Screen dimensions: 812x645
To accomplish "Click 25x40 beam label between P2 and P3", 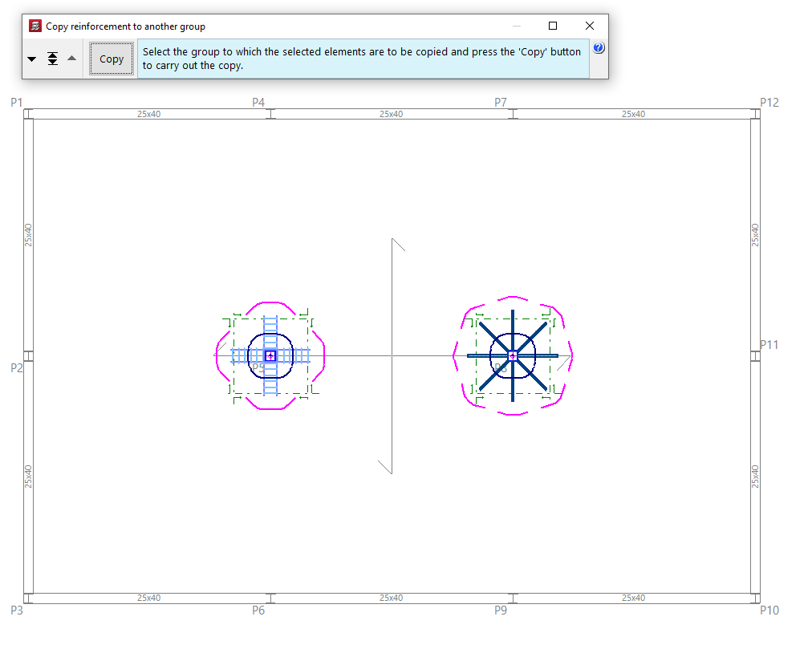I will click(x=28, y=477).
